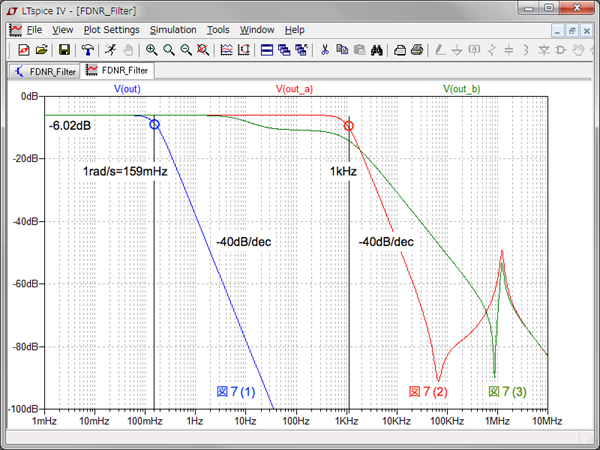Click the green V(out_b) trace label
600x450 pixels.
click(460, 89)
